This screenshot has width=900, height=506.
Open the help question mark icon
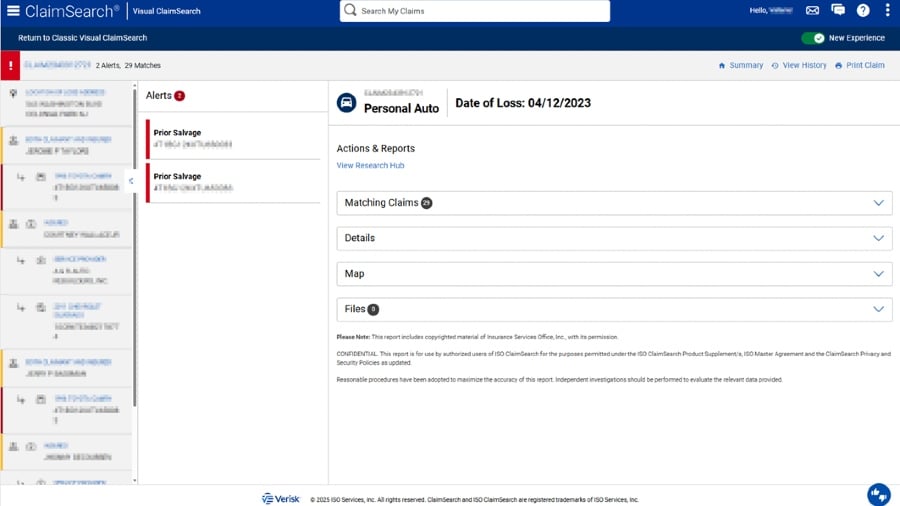[863, 10]
